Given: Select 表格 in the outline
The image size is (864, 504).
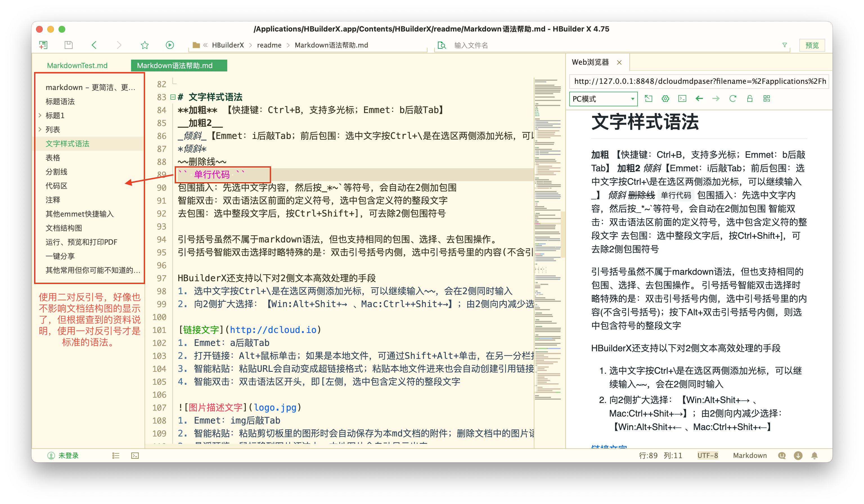Looking at the screenshot, I should 53,158.
